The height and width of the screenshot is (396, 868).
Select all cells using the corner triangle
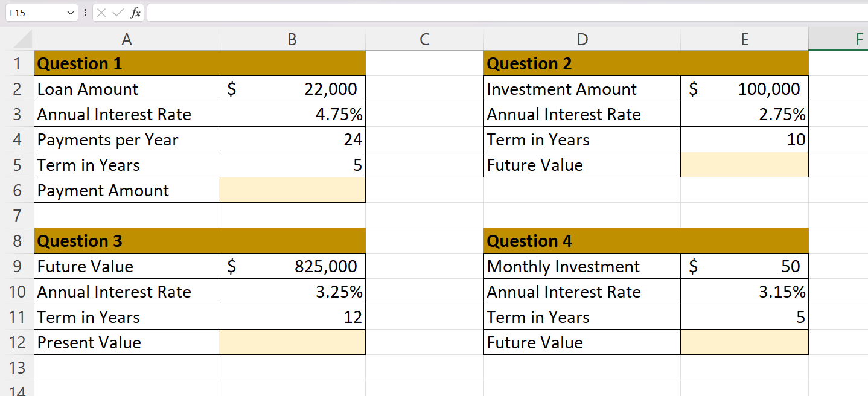point(19,39)
